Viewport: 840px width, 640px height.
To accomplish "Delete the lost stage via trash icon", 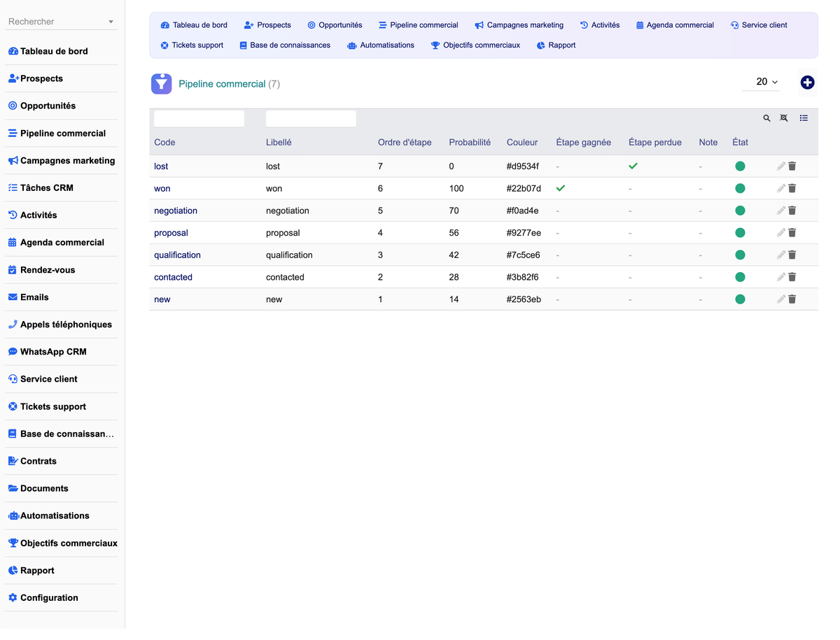I will coord(792,166).
